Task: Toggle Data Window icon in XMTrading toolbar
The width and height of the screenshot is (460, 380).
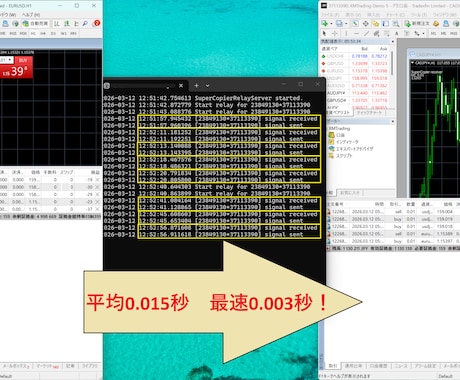Action: click(x=366, y=23)
